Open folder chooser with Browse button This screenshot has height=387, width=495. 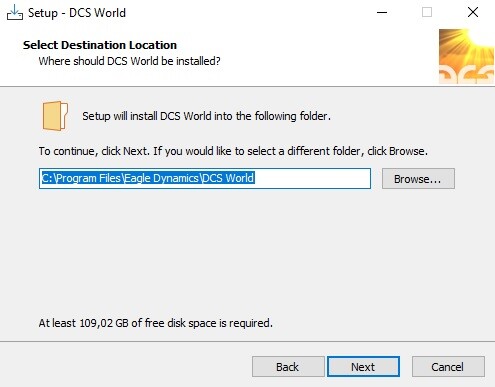418,179
